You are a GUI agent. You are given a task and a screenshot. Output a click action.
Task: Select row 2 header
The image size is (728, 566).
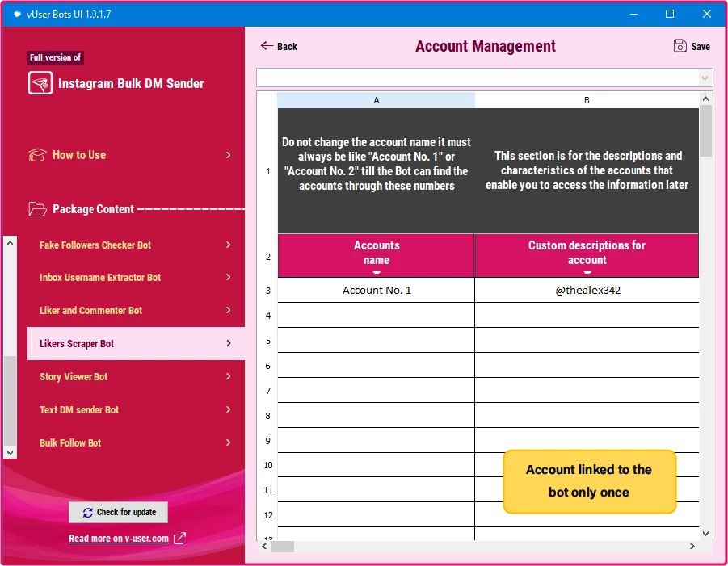point(268,256)
